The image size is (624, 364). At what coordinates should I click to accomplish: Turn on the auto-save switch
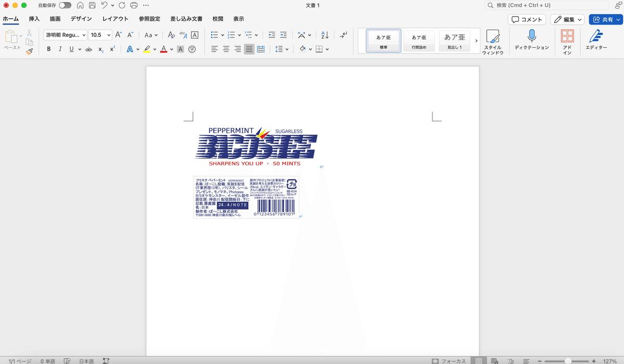point(65,5)
